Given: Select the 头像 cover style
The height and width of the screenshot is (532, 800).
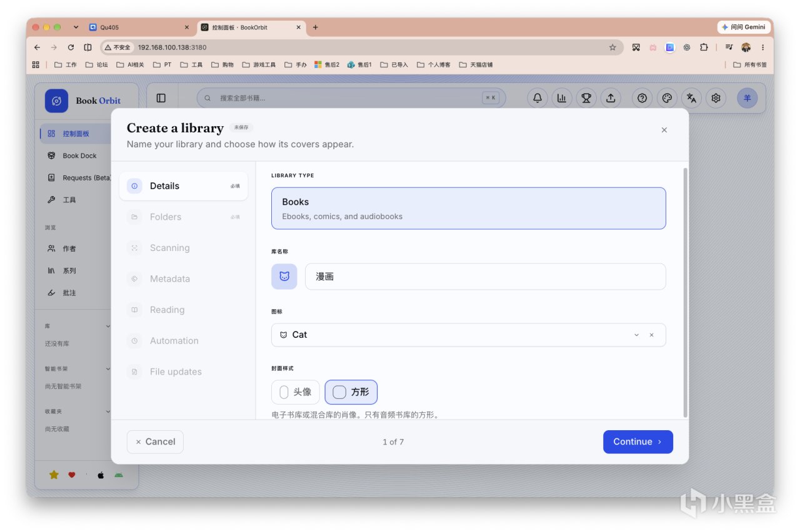Looking at the screenshot, I should tap(296, 392).
